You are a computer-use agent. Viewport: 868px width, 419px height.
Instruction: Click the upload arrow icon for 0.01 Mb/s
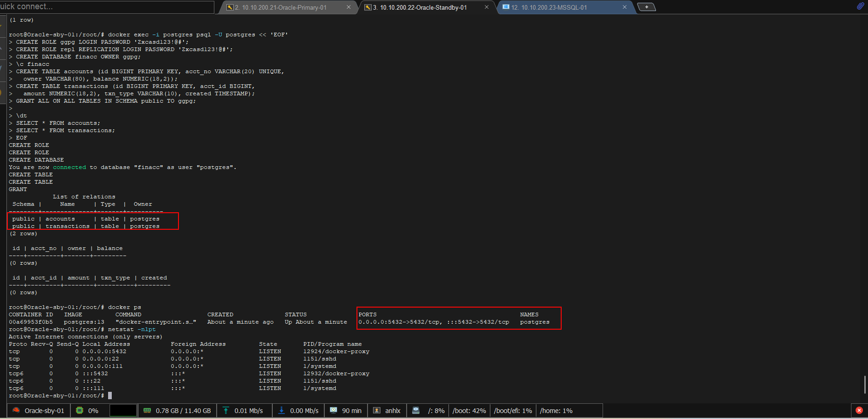tap(226, 410)
